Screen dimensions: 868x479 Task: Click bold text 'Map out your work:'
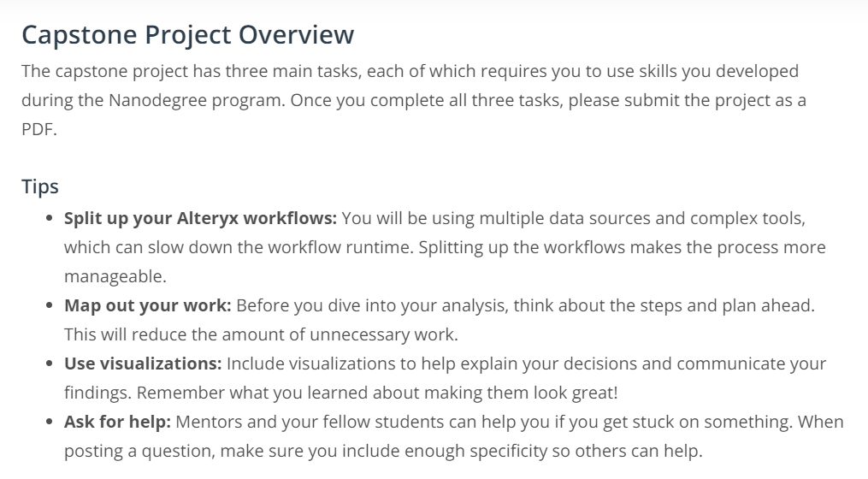pyautogui.click(x=147, y=305)
